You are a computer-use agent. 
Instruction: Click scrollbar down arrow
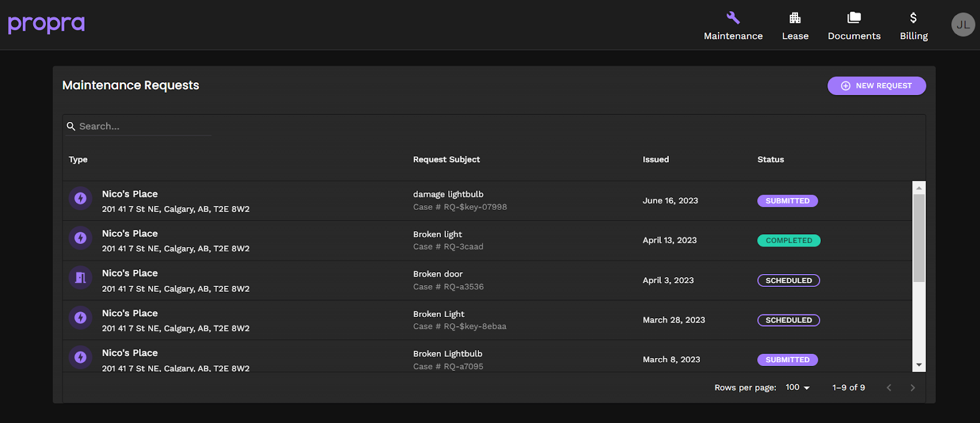919,365
